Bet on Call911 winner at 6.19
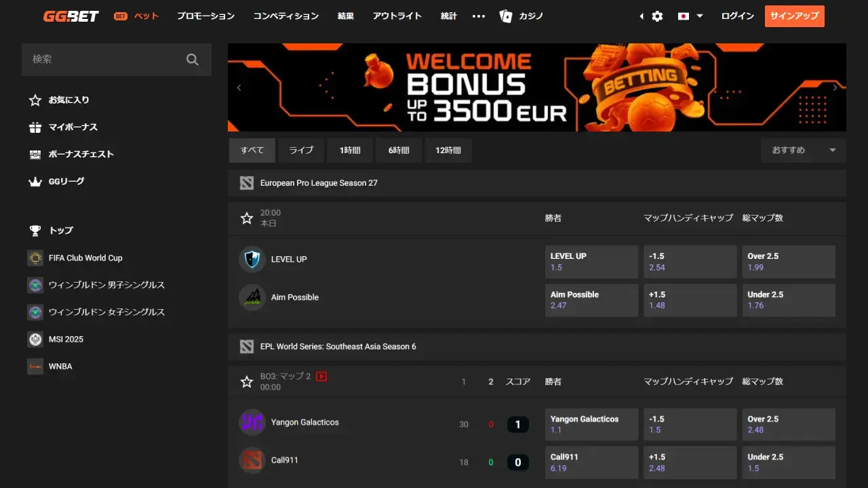 [591, 462]
